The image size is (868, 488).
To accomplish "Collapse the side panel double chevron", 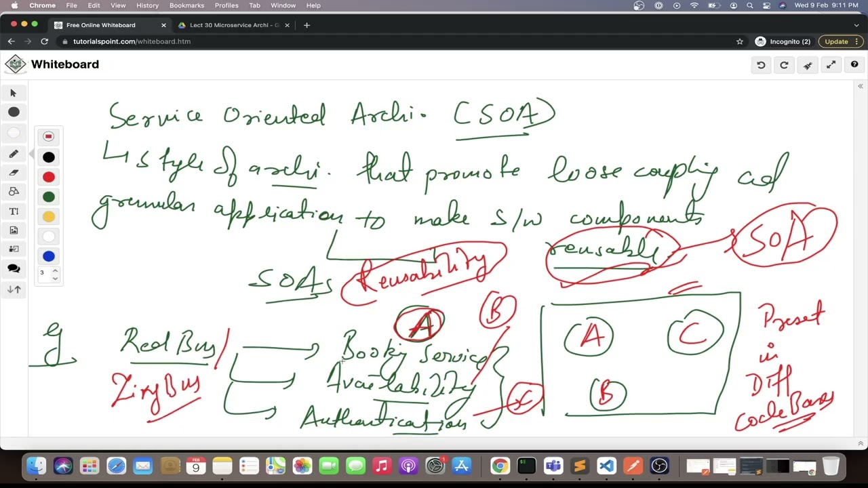I will (x=860, y=86).
